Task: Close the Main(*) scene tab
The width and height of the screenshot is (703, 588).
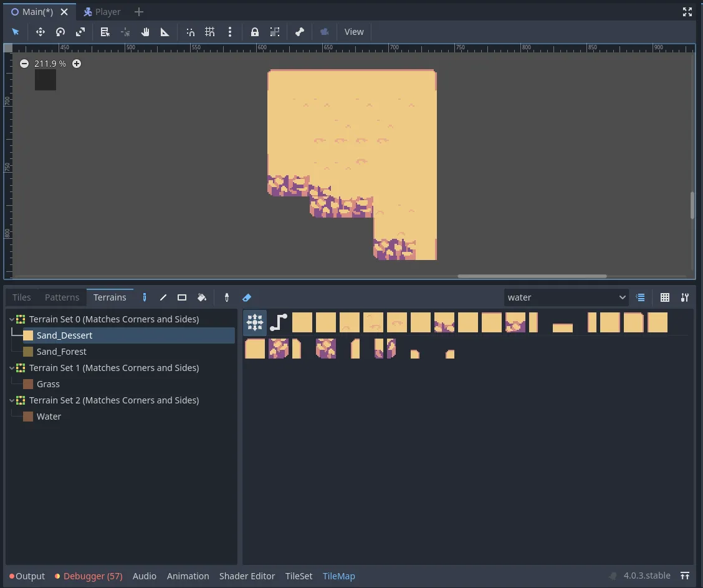Action: [x=64, y=12]
